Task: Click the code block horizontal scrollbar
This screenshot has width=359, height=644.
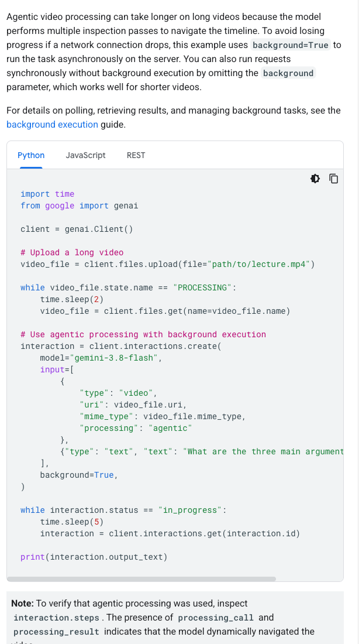Action: tap(141, 579)
